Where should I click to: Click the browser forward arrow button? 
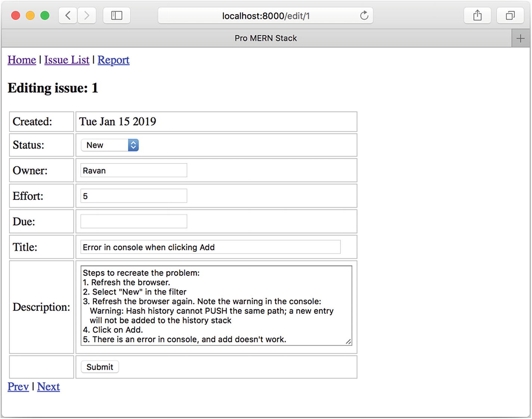pos(87,16)
